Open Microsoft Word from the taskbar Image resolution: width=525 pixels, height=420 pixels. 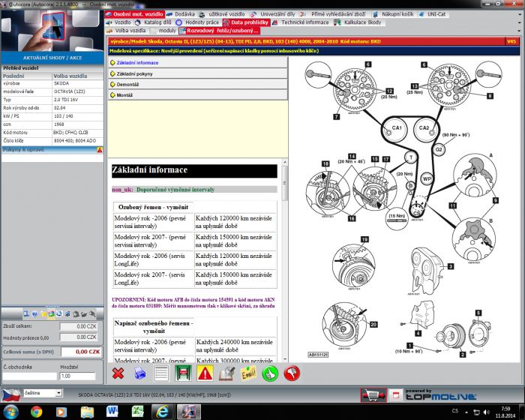112,411
